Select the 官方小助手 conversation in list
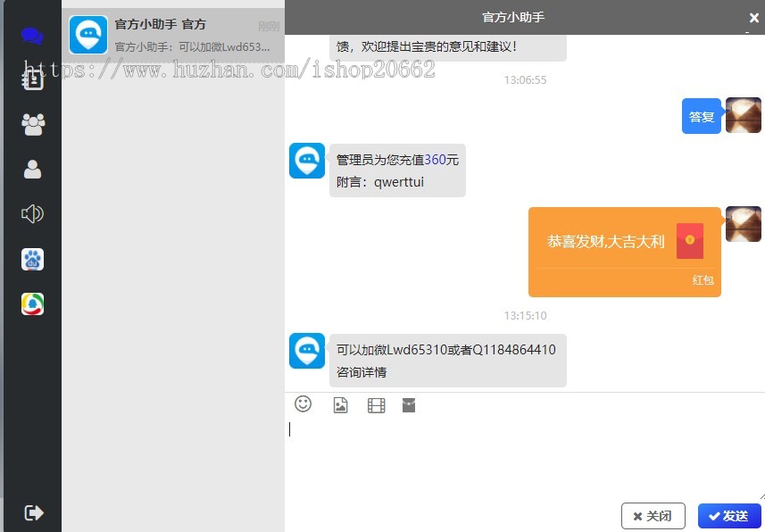Image resolution: width=765 pixels, height=532 pixels. point(174,35)
